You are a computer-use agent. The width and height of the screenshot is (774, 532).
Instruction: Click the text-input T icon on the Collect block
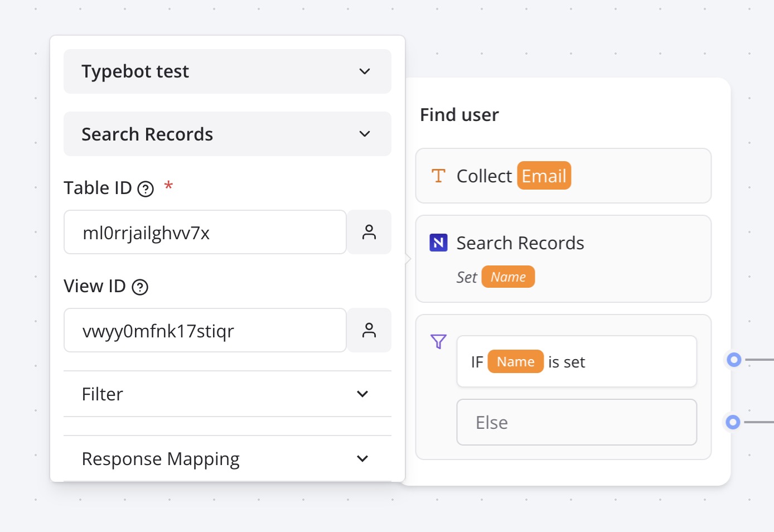click(x=438, y=175)
